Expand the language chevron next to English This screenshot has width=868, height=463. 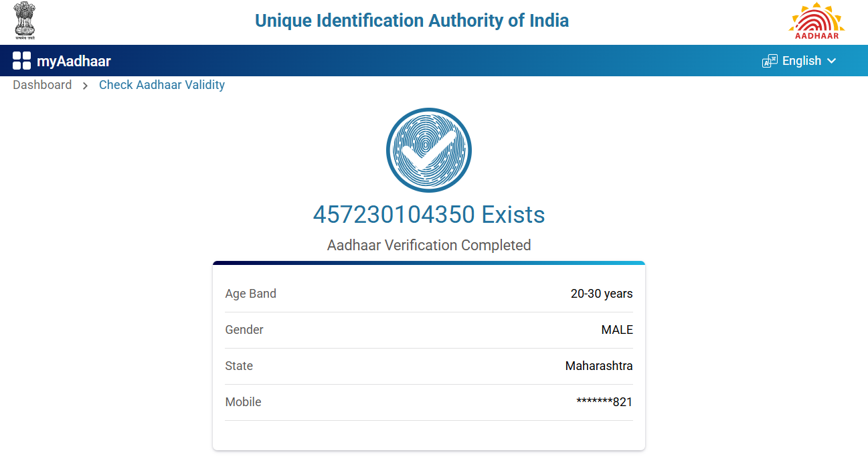(x=832, y=61)
